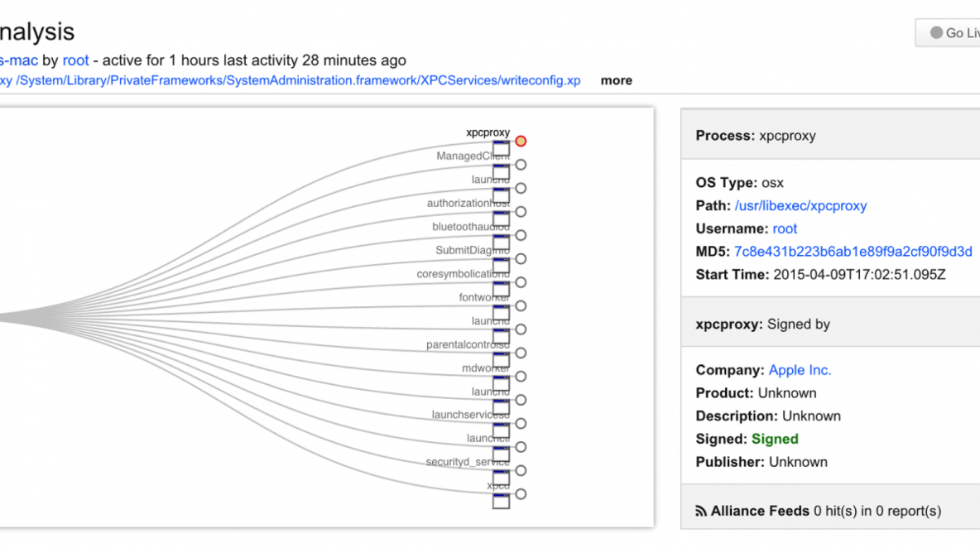Expand the launchservicesd node circle
Screen dimensions: 980x548
521,424
